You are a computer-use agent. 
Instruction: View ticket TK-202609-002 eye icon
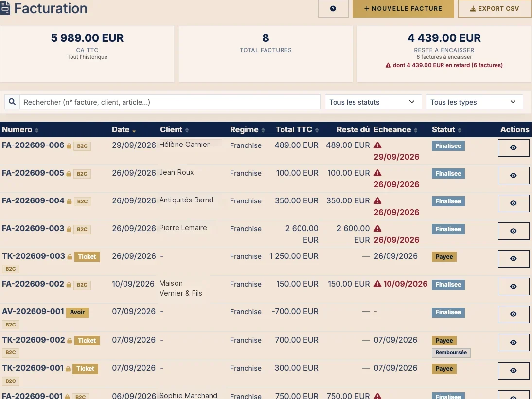coord(514,342)
